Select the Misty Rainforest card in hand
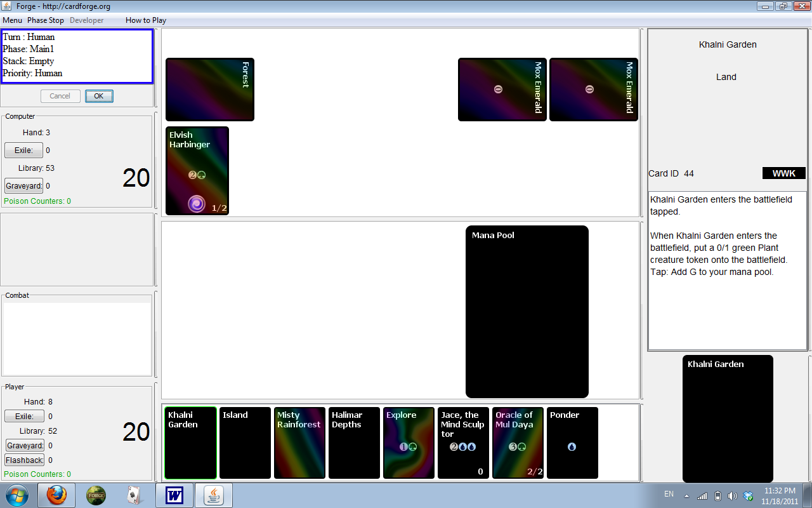This screenshot has width=812, height=508. (299, 443)
